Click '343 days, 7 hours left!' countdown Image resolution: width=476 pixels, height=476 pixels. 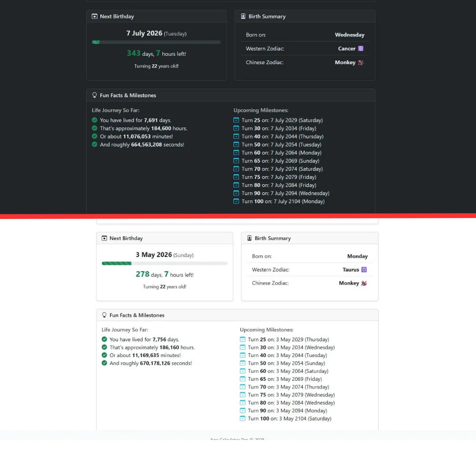(x=156, y=53)
